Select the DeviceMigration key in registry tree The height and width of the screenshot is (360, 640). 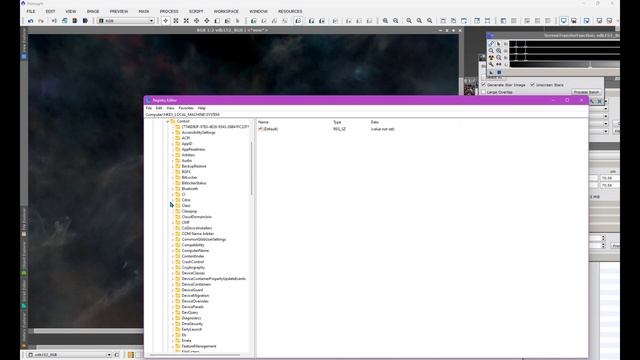195,296
